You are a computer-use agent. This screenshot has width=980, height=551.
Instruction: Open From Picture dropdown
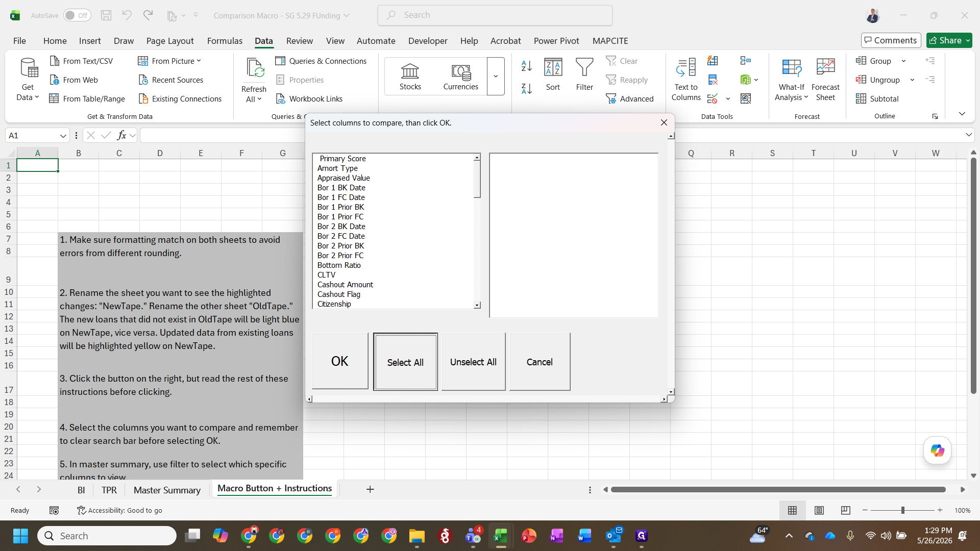click(x=169, y=61)
